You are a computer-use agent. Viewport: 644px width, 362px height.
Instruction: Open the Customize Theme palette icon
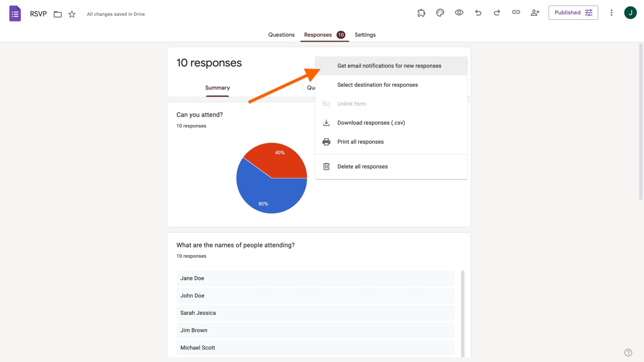440,13
